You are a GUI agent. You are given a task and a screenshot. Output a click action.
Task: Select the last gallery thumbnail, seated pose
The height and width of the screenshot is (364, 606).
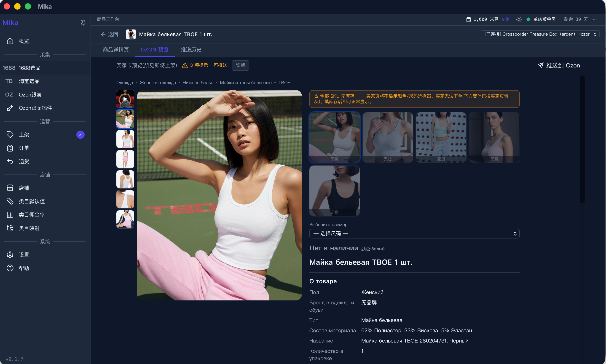[x=125, y=219]
